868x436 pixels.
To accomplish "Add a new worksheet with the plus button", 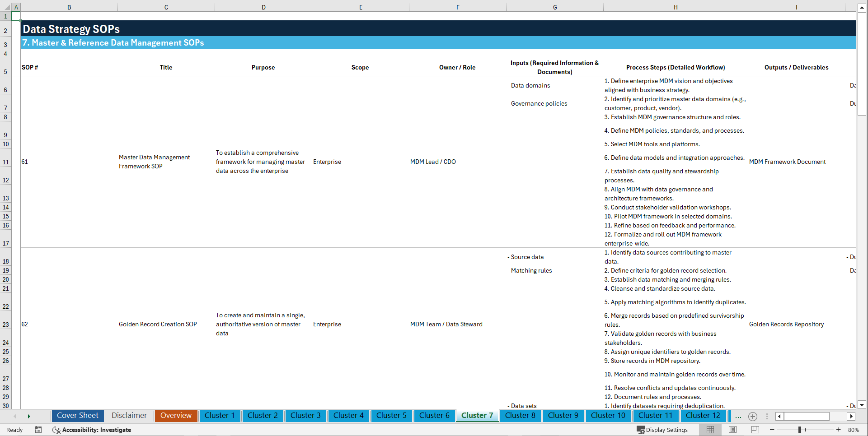I will click(753, 416).
